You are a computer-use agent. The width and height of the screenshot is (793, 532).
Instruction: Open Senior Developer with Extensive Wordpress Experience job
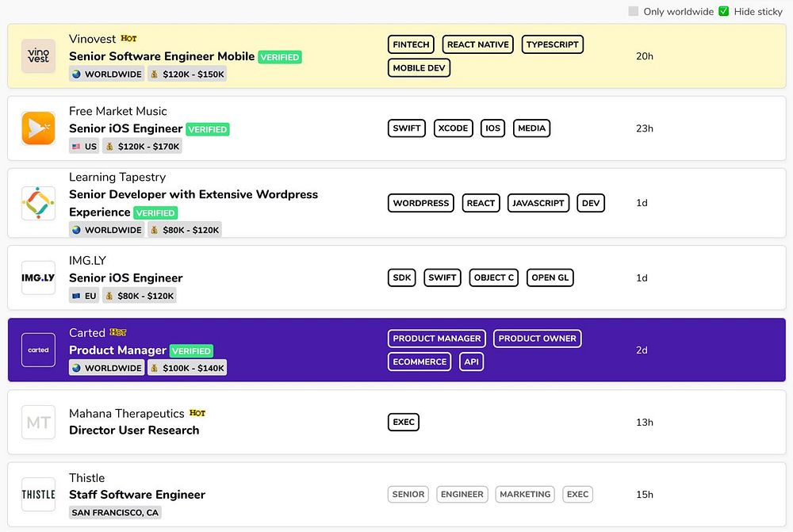[x=193, y=203]
